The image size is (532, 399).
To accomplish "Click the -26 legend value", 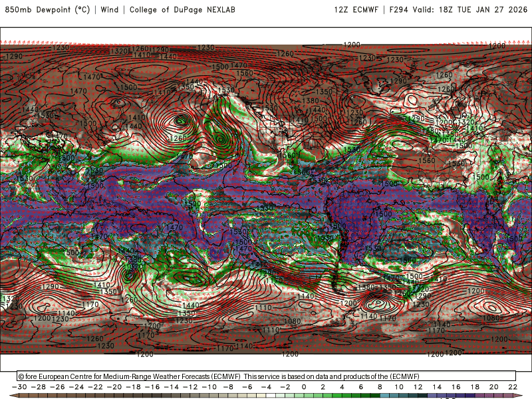I will [x=57, y=387].
